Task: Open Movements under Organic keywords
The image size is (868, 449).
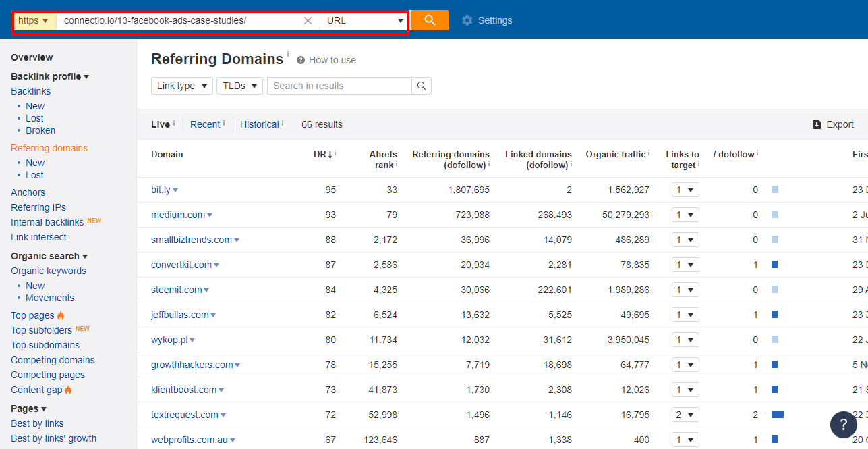Action: [x=50, y=298]
